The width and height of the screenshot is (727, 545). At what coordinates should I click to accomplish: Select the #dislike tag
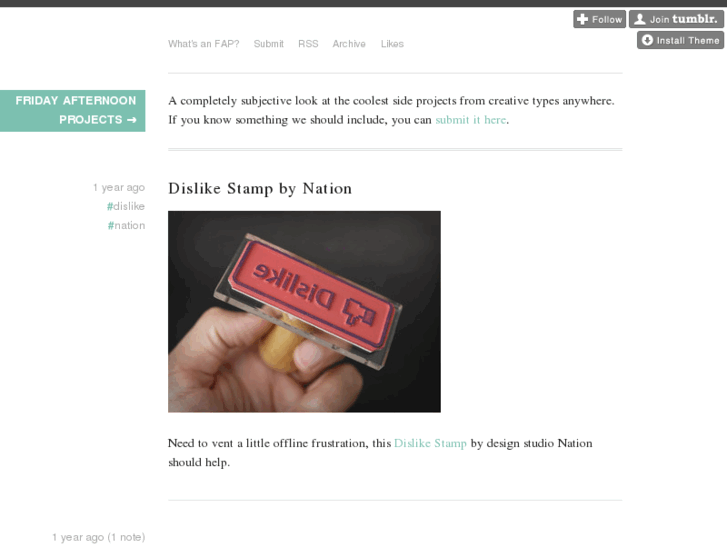coord(126,206)
